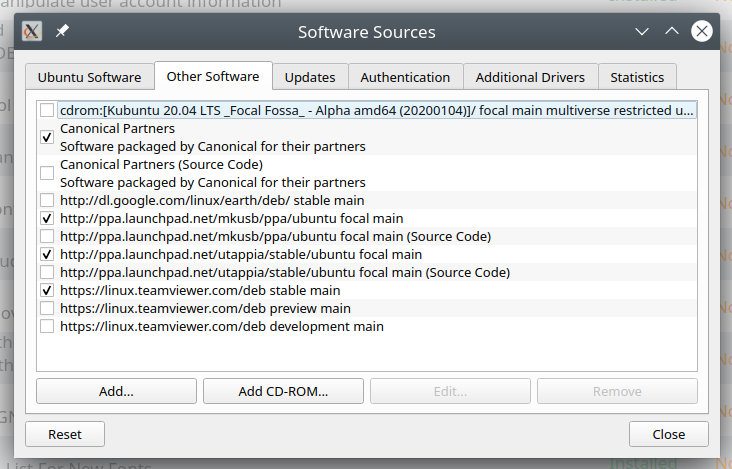This screenshot has height=469, width=732.
Task: Minimize window using the down chevron icon
Action: point(642,32)
